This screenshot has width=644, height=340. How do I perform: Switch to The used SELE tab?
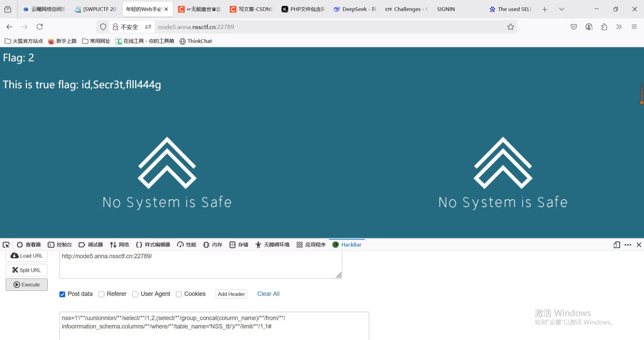[x=511, y=9]
